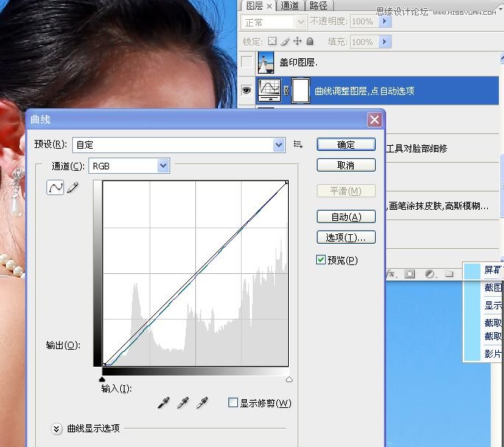
Task: Open the 预设(R) preset dropdown
Action: 279,145
